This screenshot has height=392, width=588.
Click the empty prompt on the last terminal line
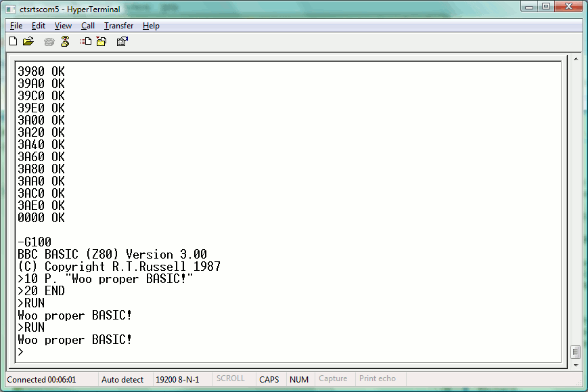[20, 352]
